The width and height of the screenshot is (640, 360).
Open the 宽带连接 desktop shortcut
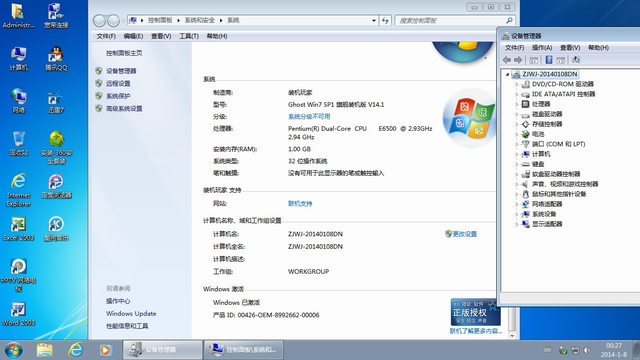(x=56, y=16)
